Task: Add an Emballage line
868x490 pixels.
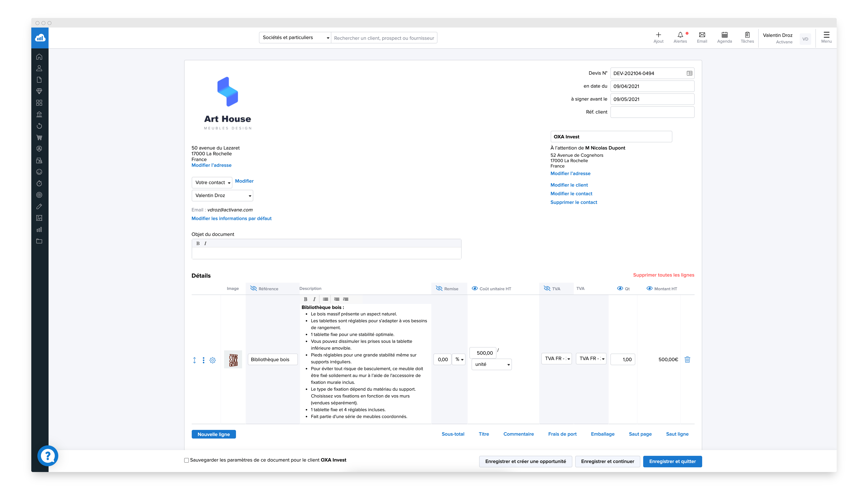Action: tap(603, 434)
